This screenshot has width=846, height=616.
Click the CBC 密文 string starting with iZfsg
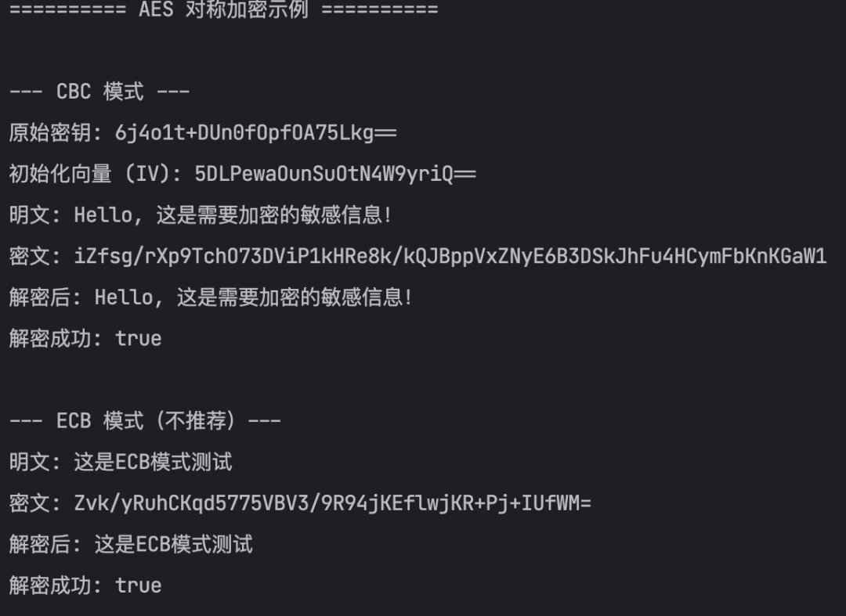[x=450, y=257]
